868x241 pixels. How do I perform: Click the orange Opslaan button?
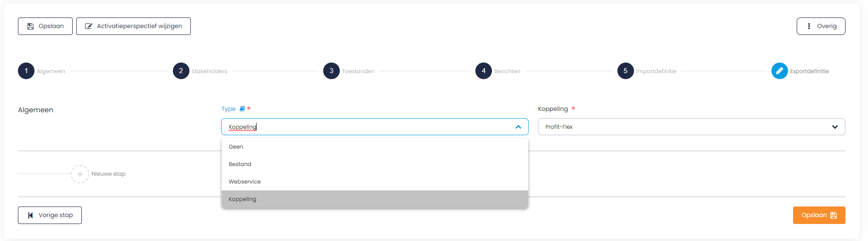[819, 215]
